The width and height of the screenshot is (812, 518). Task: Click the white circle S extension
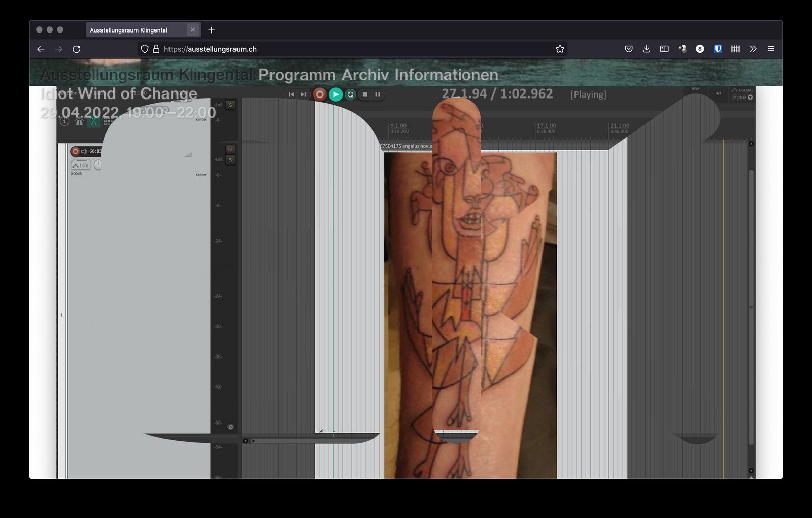point(700,49)
